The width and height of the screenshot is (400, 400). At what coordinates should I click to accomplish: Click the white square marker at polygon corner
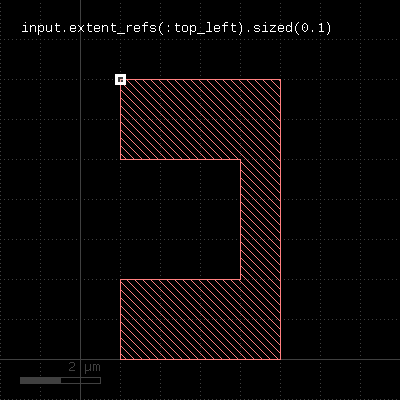pos(120,80)
